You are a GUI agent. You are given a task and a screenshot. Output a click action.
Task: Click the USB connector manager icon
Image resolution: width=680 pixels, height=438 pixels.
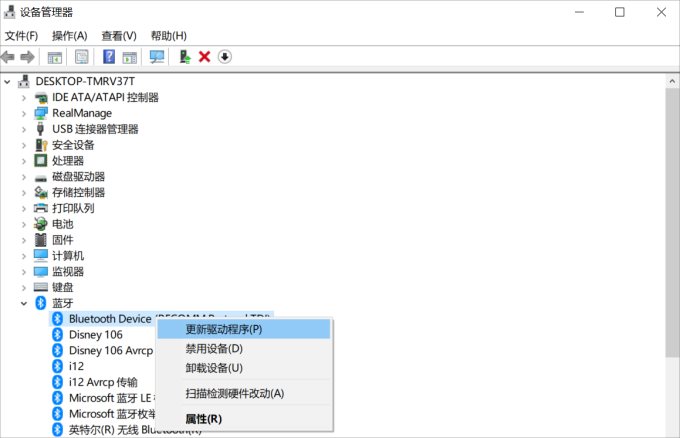coord(40,129)
